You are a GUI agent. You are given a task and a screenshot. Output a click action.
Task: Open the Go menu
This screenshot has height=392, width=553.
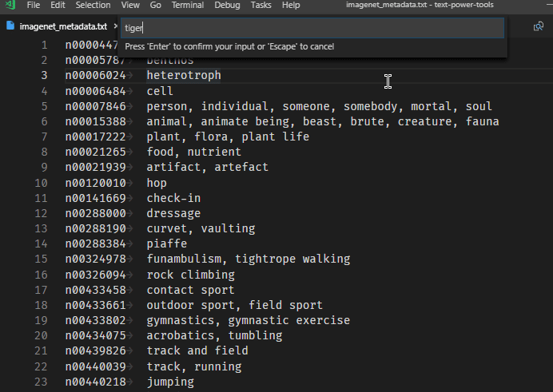(155, 6)
